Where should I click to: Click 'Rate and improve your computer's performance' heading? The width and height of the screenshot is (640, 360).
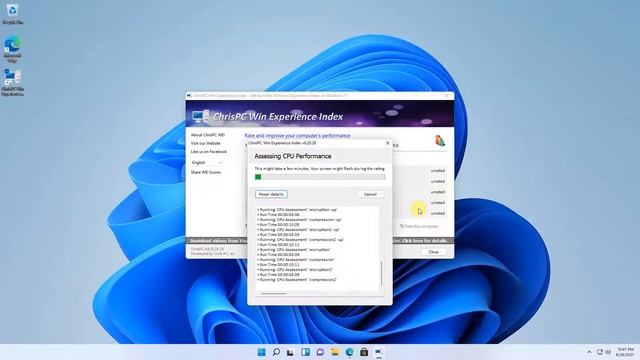tap(297, 136)
